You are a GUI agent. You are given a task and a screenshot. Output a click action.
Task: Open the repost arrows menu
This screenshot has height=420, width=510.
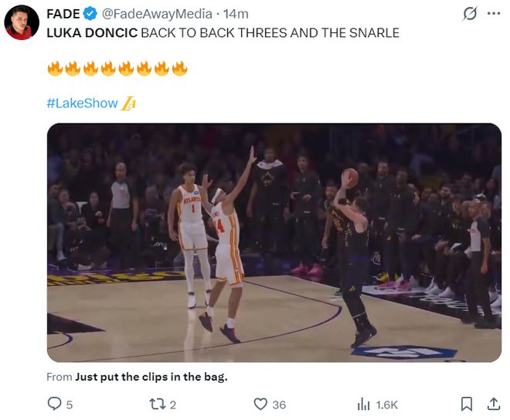pyautogui.click(x=157, y=404)
